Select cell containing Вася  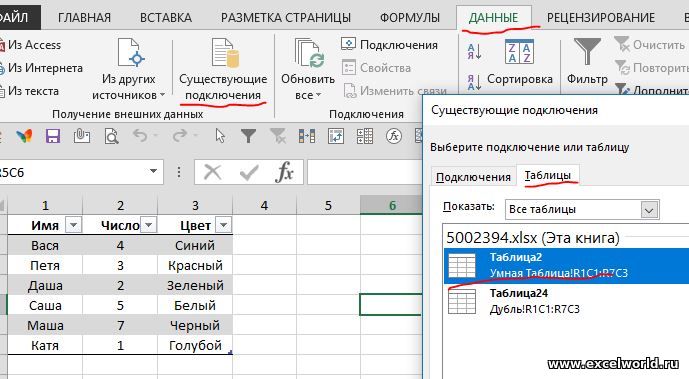(x=45, y=245)
